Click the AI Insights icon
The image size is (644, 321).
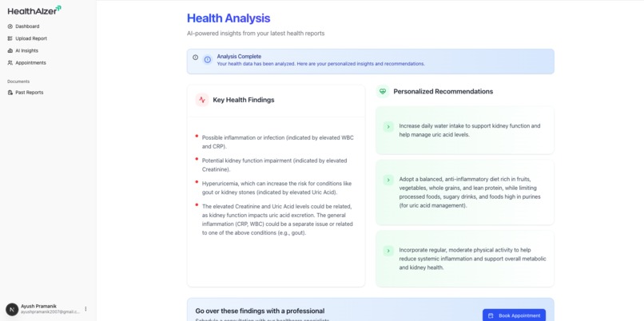(10, 50)
